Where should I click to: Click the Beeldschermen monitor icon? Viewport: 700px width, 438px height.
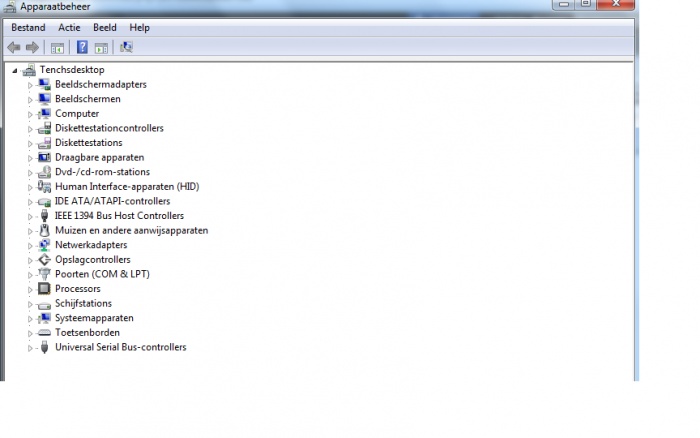[44, 99]
